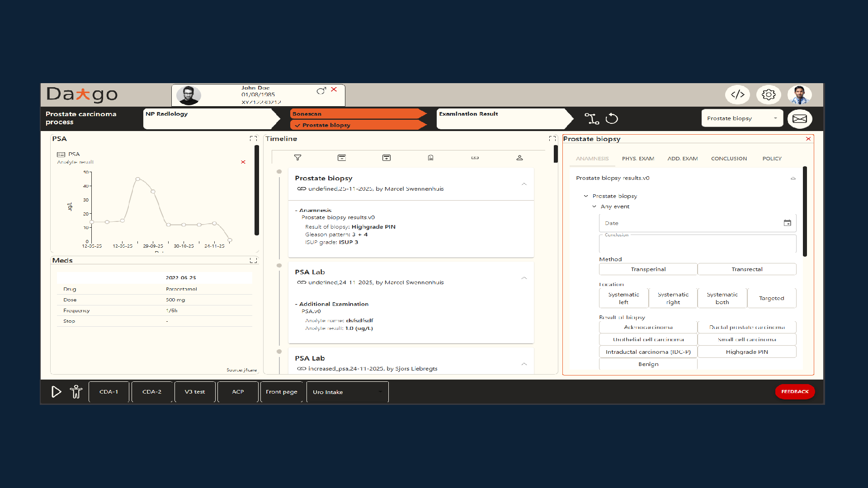Click the CDA-1 button in the bottom bar
This screenshot has height=488, width=868.
tap(108, 392)
